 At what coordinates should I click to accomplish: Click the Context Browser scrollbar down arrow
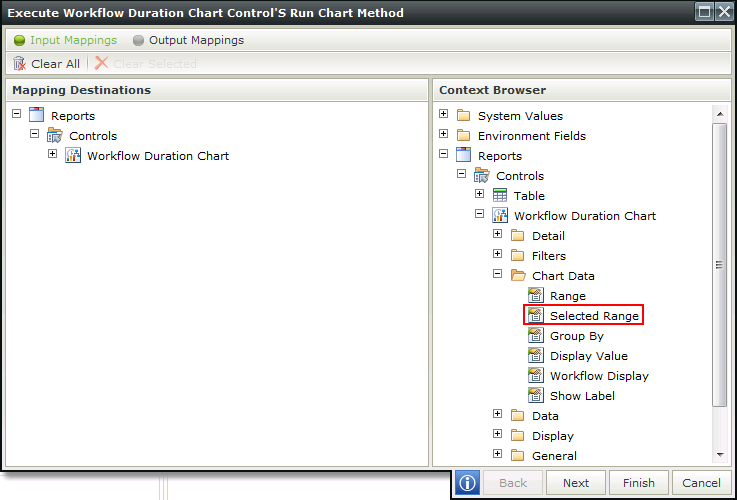pyautogui.click(x=720, y=454)
